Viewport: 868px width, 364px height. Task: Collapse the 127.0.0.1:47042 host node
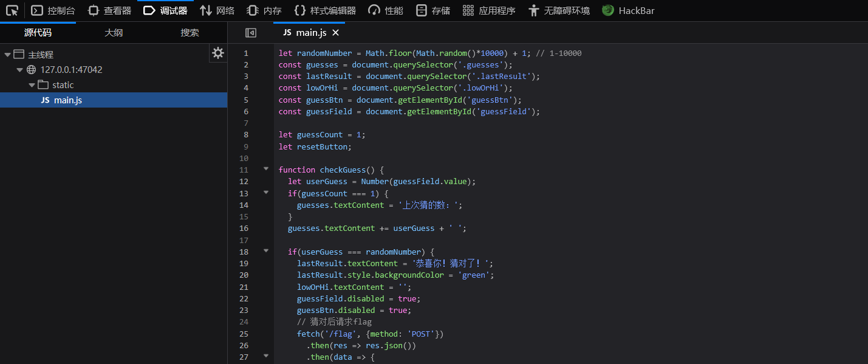click(19, 70)
